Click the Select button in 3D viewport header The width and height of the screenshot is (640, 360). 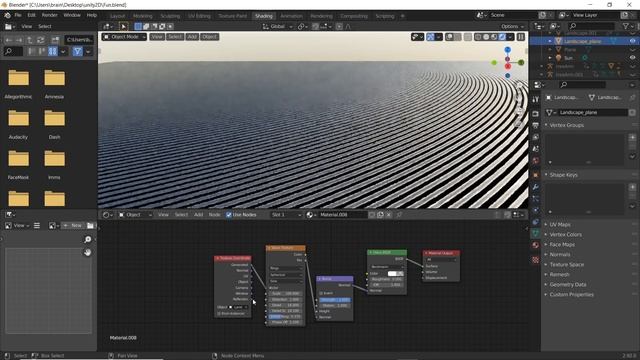tap(175, 37)
